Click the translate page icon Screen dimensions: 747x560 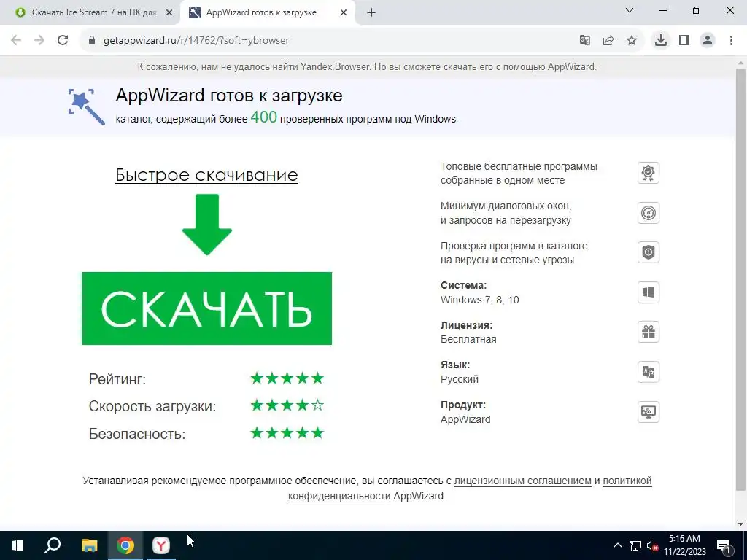click(x=584, y=41)
